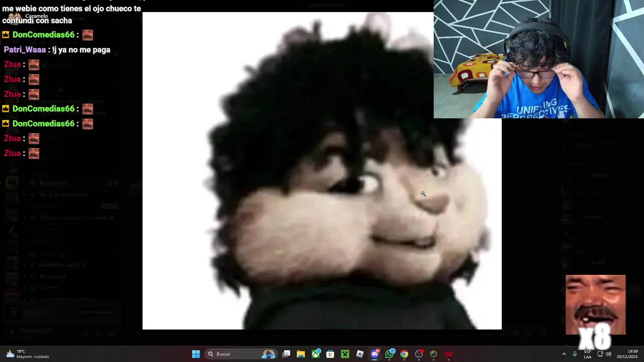
Task: Open network settings from tray icon
Action: pos(600,354)
